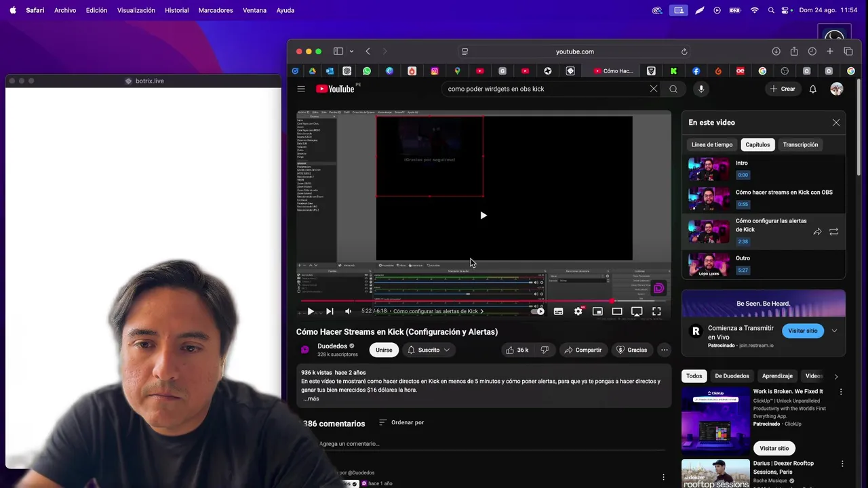Click ClickUp ad Visitar sitio button
Image resolution: width=868 pixels, height=488 pixels.
[x=774, y=448]
